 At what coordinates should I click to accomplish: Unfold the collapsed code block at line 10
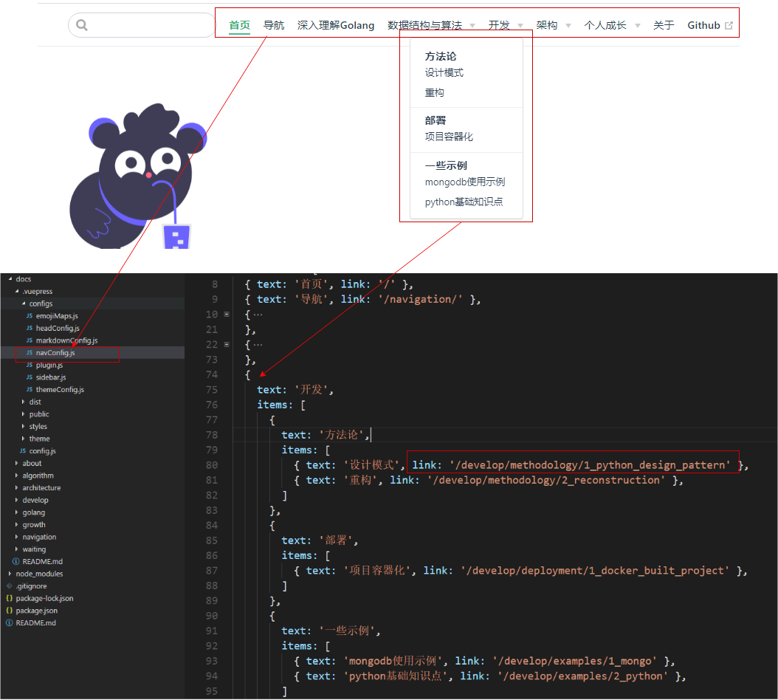point(227,315)
